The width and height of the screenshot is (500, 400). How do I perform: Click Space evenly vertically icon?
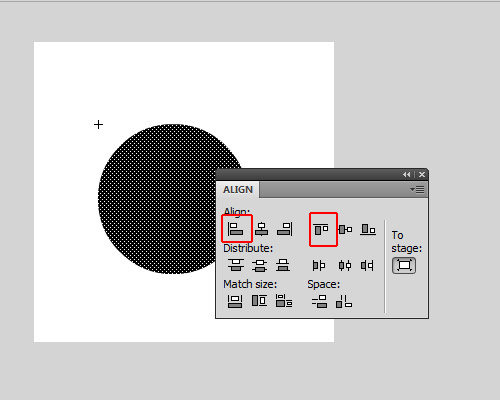pos(320,301)
